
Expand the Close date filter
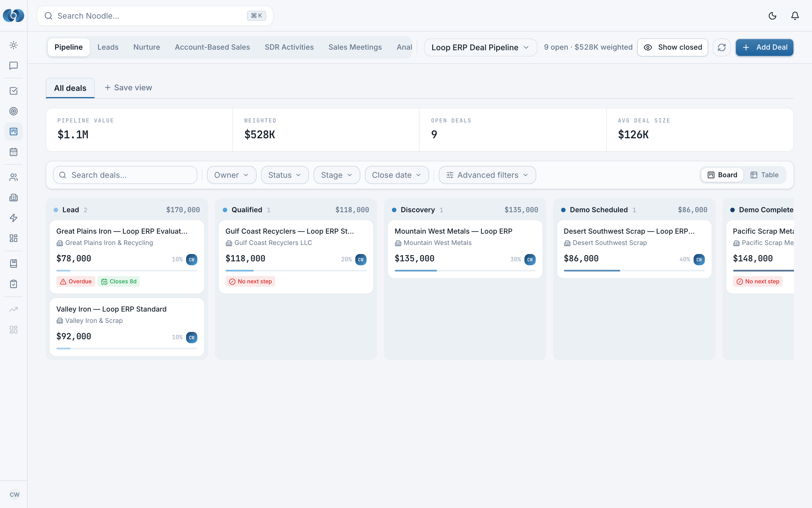[397, 175]
